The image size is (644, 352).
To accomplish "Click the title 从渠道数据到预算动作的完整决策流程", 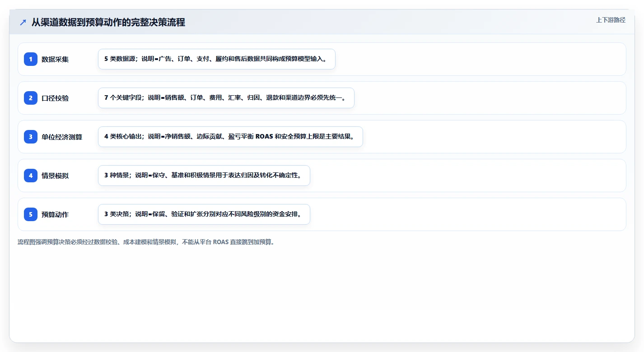I will 108,22.
